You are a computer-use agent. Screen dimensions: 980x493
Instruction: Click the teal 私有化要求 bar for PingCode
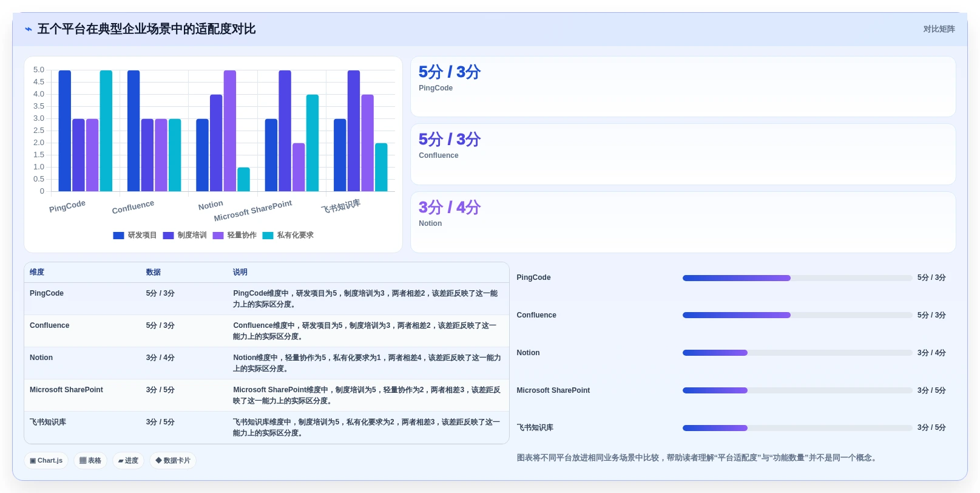(x=106, y=131)
